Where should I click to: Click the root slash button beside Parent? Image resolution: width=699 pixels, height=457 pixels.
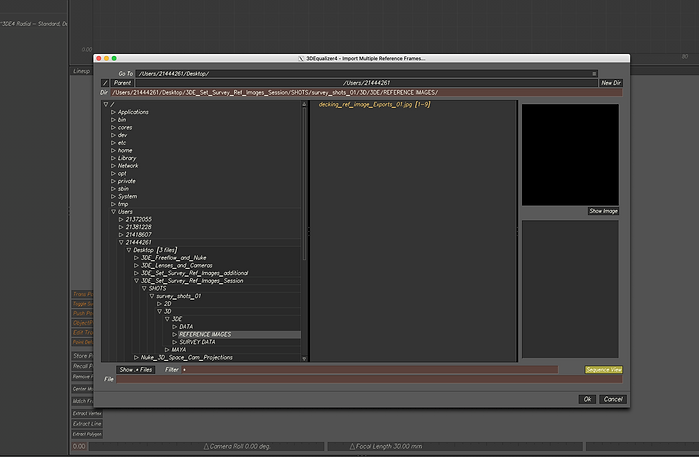point(105,83)
